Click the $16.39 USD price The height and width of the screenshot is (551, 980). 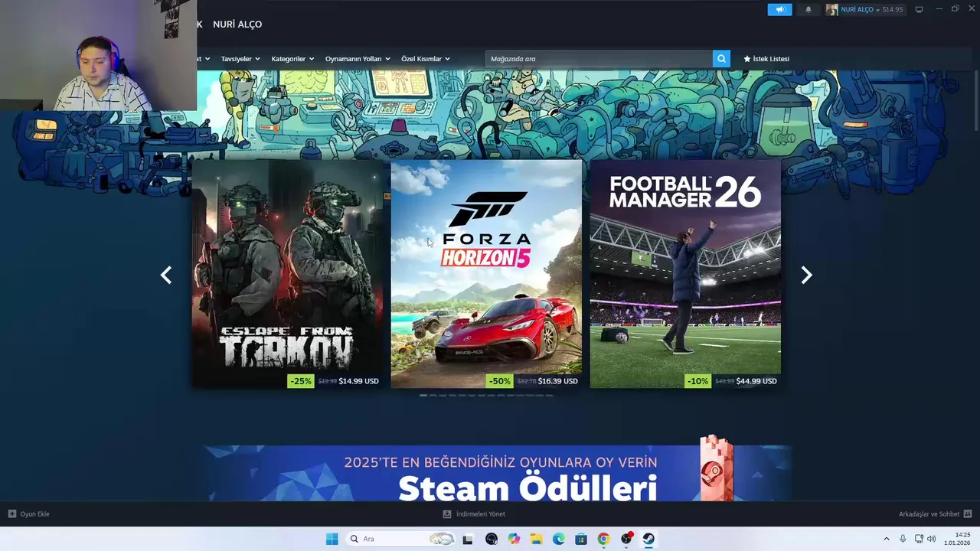click(557, 381)
